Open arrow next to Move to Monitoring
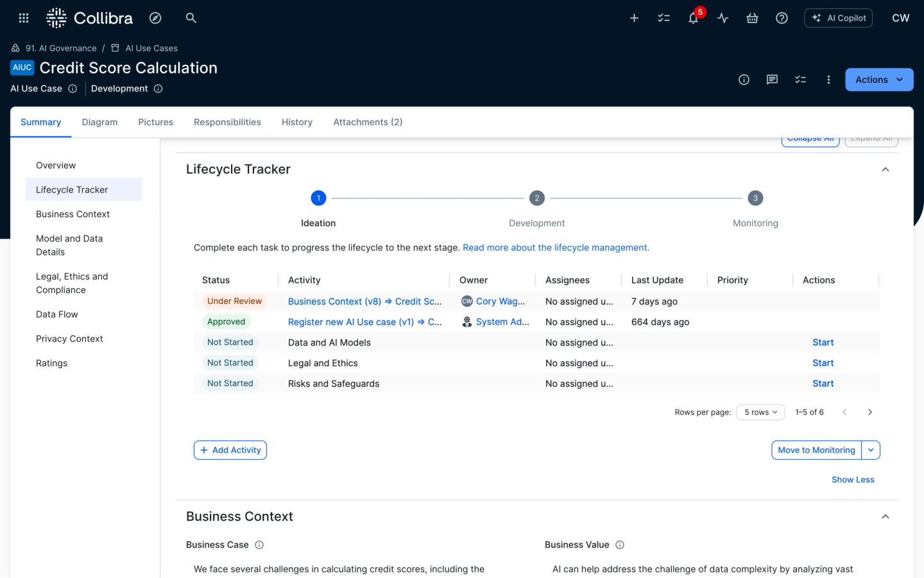The height and width of the screenshot is (578, 924). pos(871,450)
